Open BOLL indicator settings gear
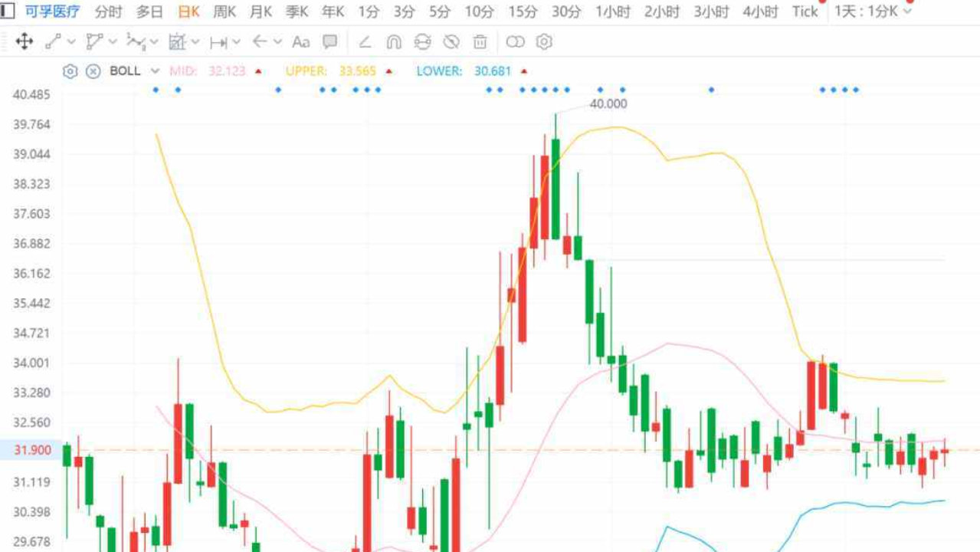Image resolution: width=980 pixels, height=552 pixels. (x=70, y=71)
